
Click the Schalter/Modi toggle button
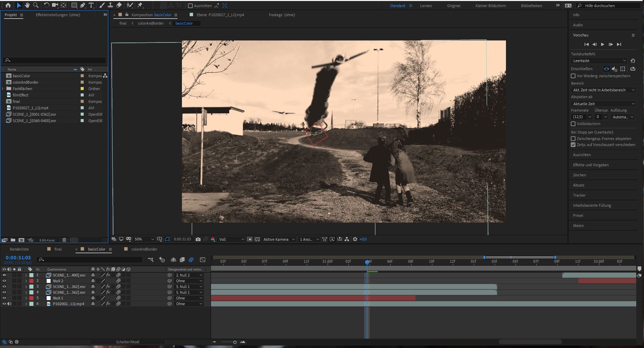point(128,342)
